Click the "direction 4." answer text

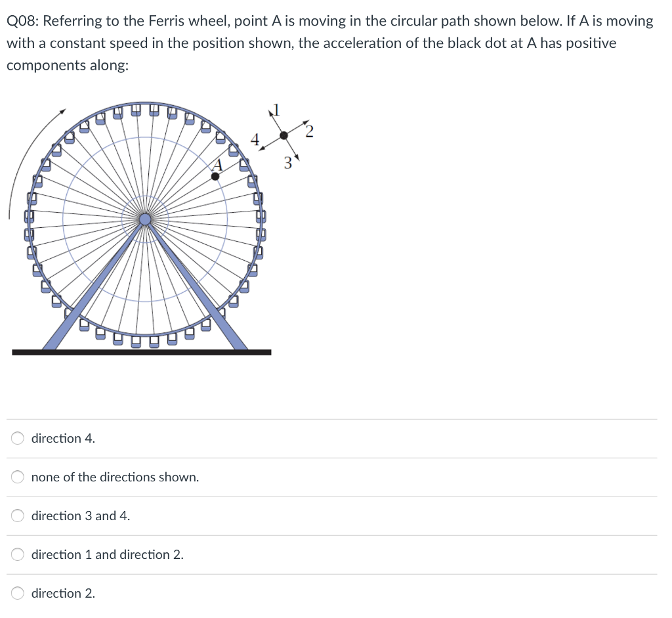63,438
